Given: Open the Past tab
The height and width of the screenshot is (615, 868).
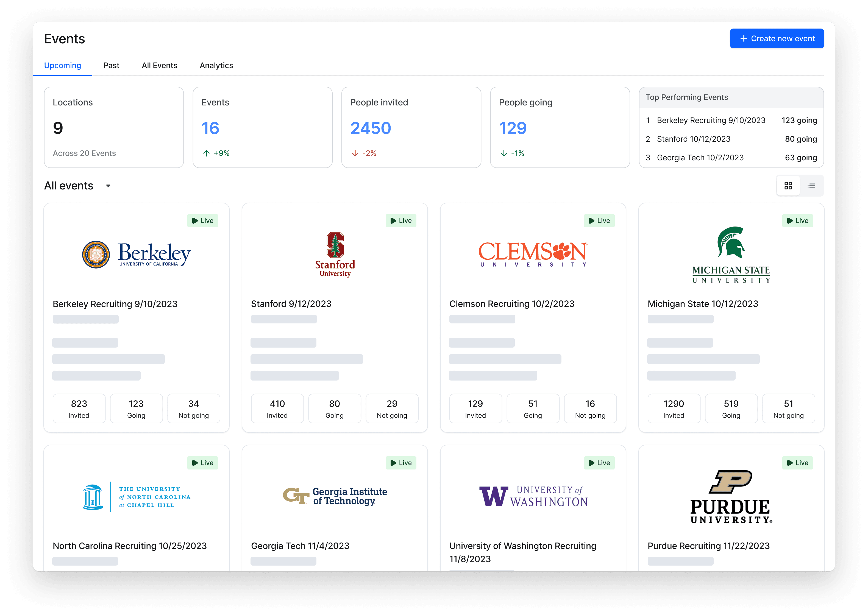Looking at the screenshot, I should 111,66.
